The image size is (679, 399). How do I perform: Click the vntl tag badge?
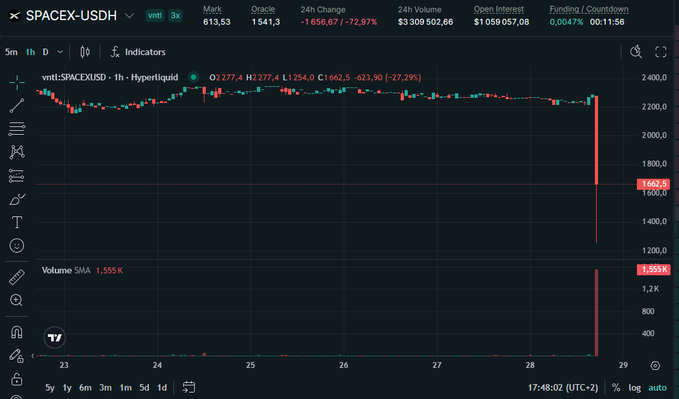155,16
